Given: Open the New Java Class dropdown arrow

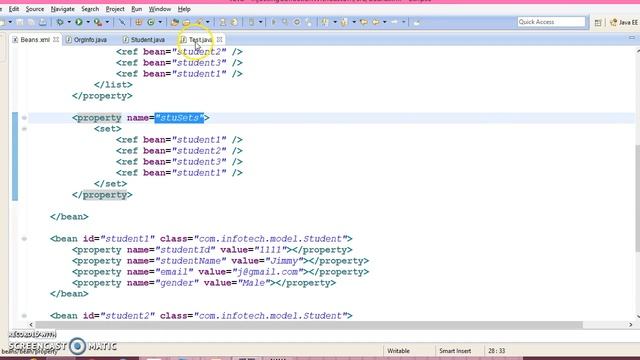Looking at the screenshot, I should [160, 22].
